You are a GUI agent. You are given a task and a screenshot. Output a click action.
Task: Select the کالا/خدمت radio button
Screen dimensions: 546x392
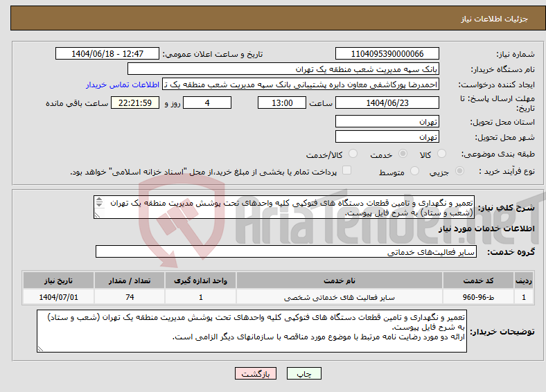[353, 154]
